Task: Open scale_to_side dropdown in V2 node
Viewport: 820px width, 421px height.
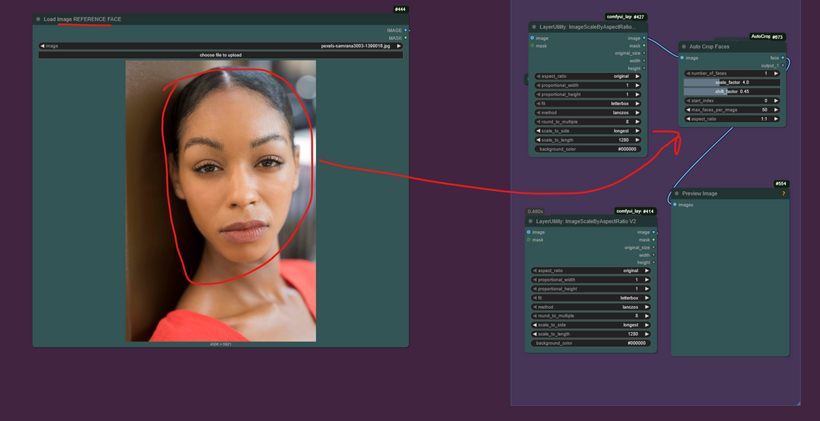Action: (588, 324)
